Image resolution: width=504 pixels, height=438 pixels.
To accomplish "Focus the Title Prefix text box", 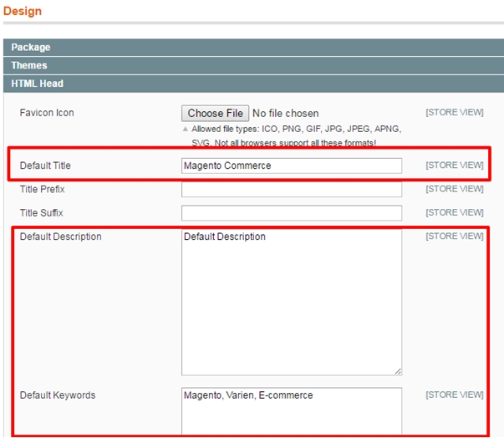I will [292, 190].
